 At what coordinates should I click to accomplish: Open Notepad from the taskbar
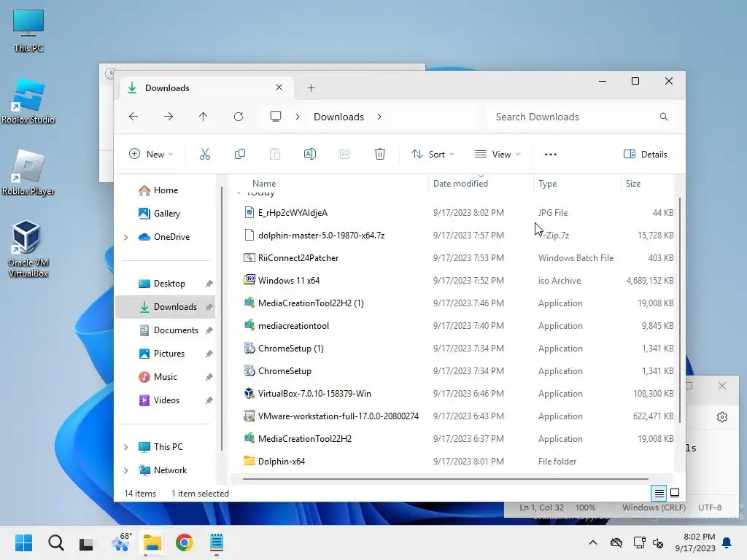pos(216,542)
